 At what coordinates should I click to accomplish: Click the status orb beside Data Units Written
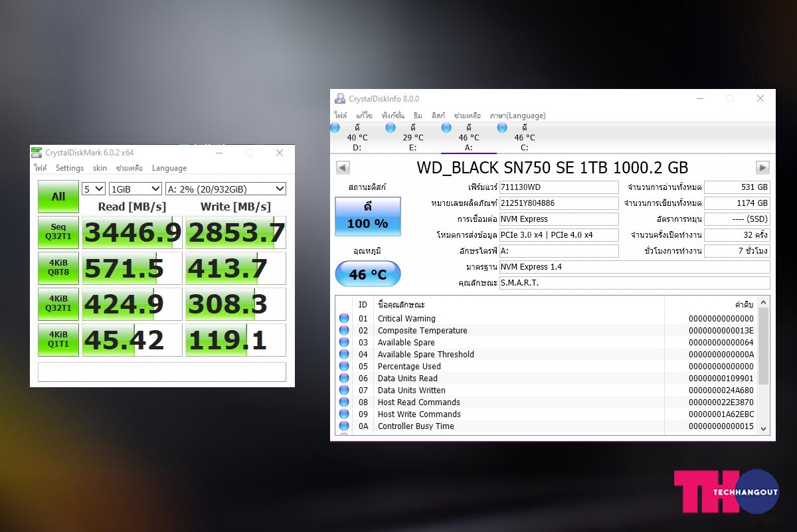pos(344,391)
